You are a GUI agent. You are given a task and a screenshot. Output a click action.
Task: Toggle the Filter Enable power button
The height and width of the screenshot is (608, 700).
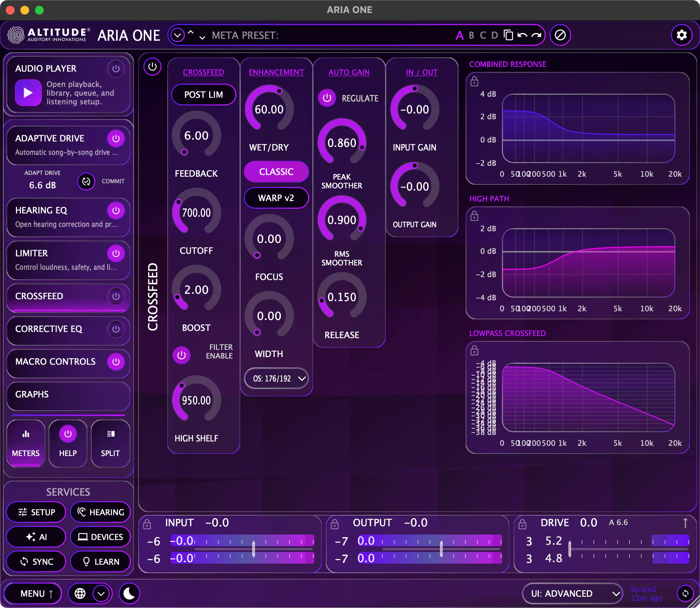[x=182, y=355]
